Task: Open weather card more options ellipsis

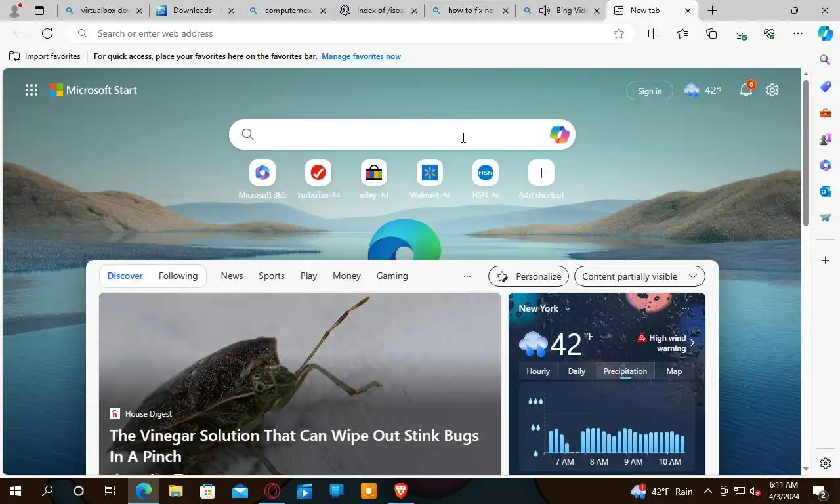Action: click(685, 308)
